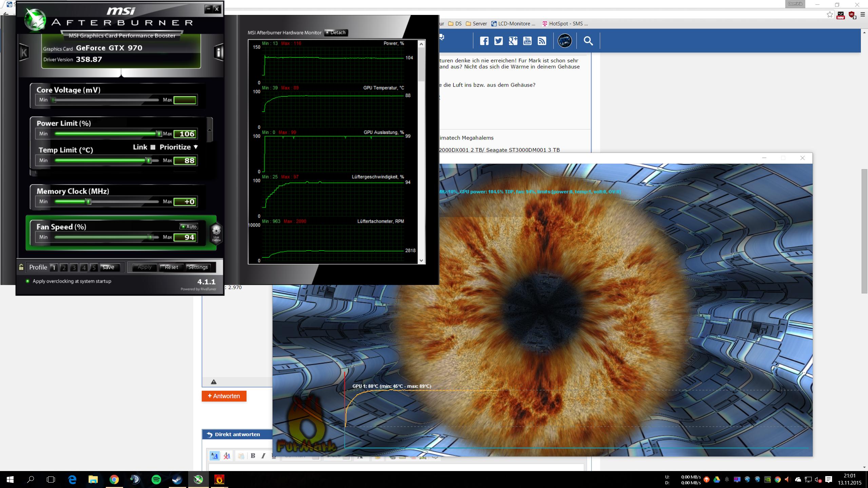The height and width of the screenshot is (488, 868).
Task: Toggle the profile lock icon
Action: click(x=21, y=267)
